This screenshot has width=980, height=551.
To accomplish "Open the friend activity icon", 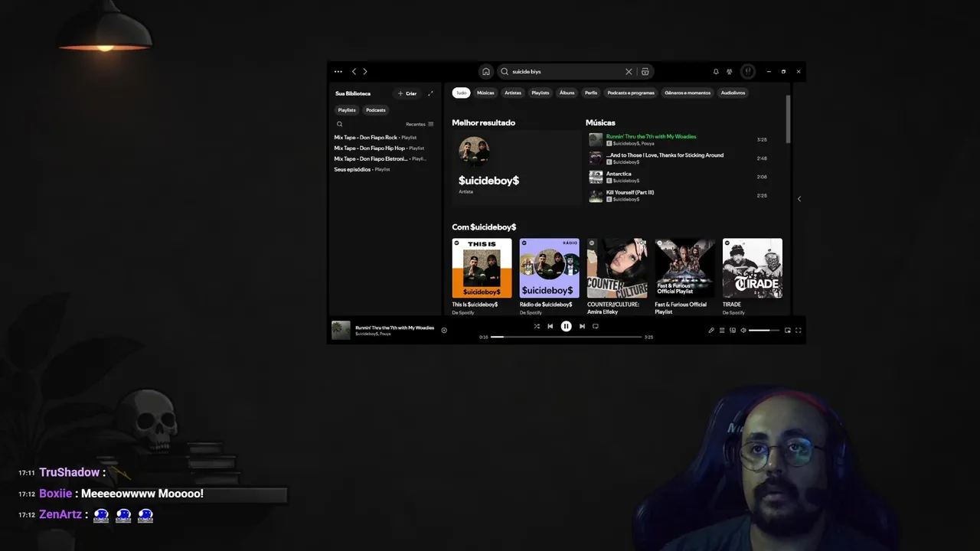I will click(730, 71).
